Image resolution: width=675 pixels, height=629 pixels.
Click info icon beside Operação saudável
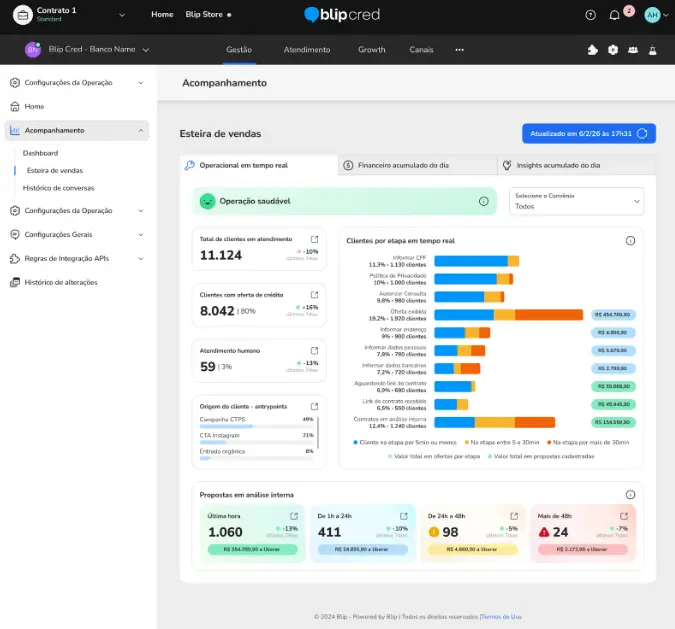483,201
